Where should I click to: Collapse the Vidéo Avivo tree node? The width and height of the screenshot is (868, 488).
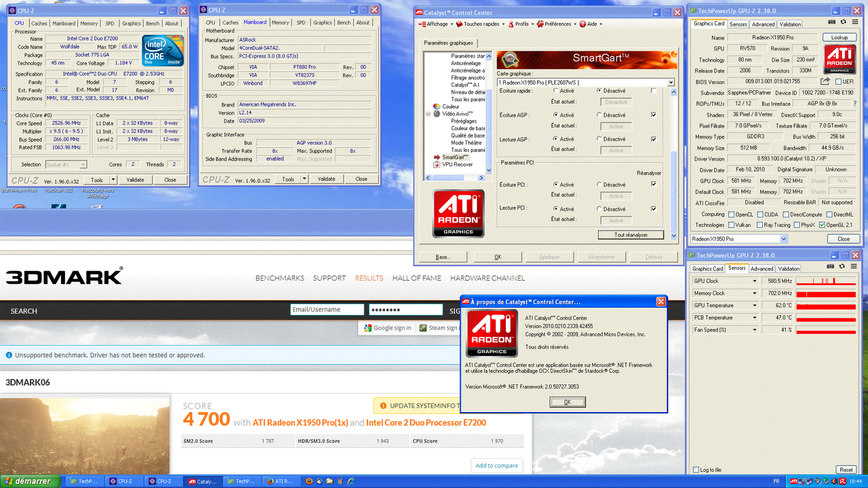(x=428, y=114)
